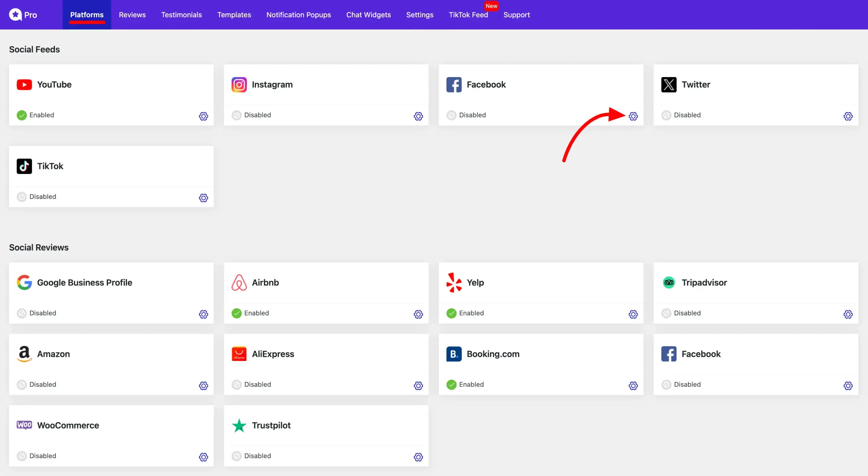Open Social Feeds Facebook settings gear
Image resolution: width=868 pixels, height=476 pixels.
click(633, 116)
